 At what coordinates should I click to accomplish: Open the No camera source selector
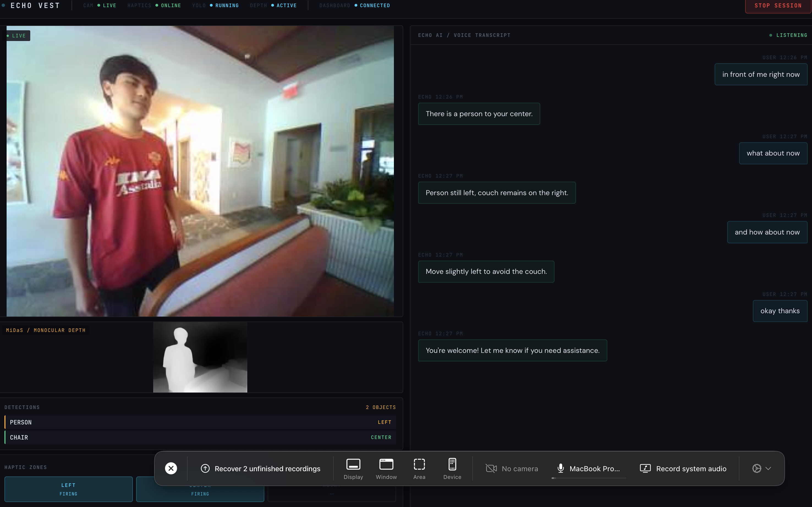pos(519,468)
